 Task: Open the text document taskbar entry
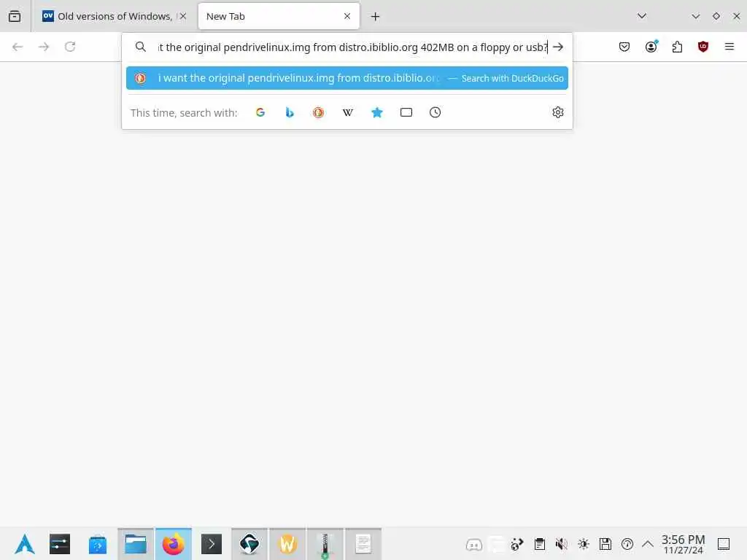[x=363, y=544]
